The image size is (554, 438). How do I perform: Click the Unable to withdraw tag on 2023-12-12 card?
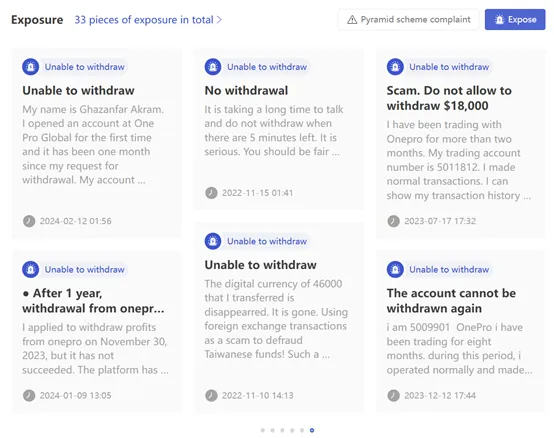(x=449, y=270)
